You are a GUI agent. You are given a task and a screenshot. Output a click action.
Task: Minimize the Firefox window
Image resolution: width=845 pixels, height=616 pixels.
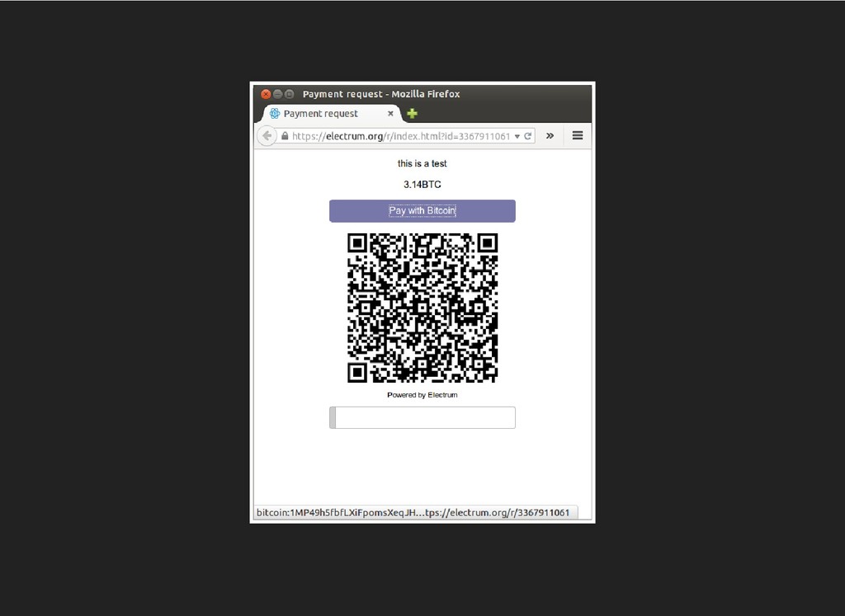[x=277, y=94]
